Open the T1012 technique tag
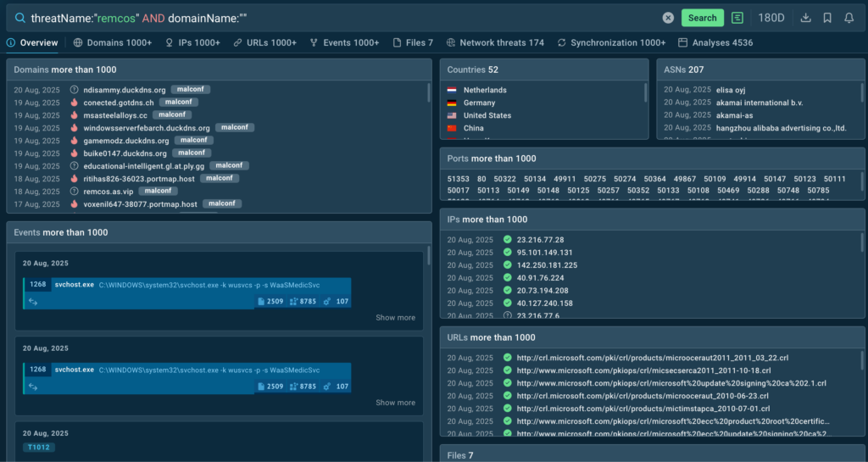 [x=39, y=447]
